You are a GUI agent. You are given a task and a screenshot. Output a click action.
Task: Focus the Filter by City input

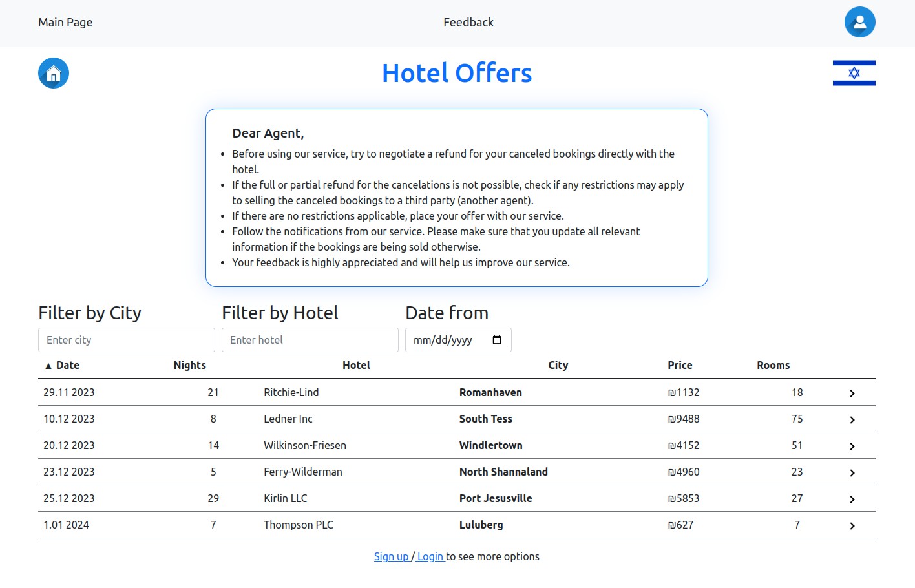(x=127, y=340)
